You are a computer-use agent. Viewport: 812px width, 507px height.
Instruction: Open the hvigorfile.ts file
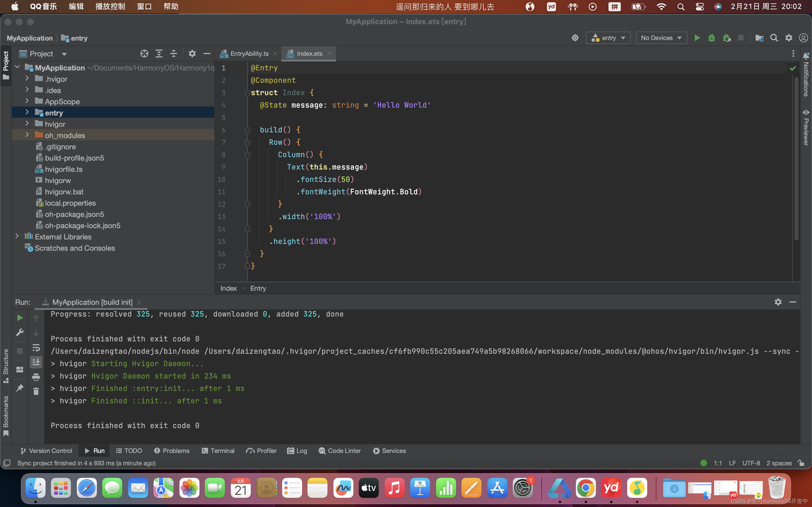pos(63,169)
